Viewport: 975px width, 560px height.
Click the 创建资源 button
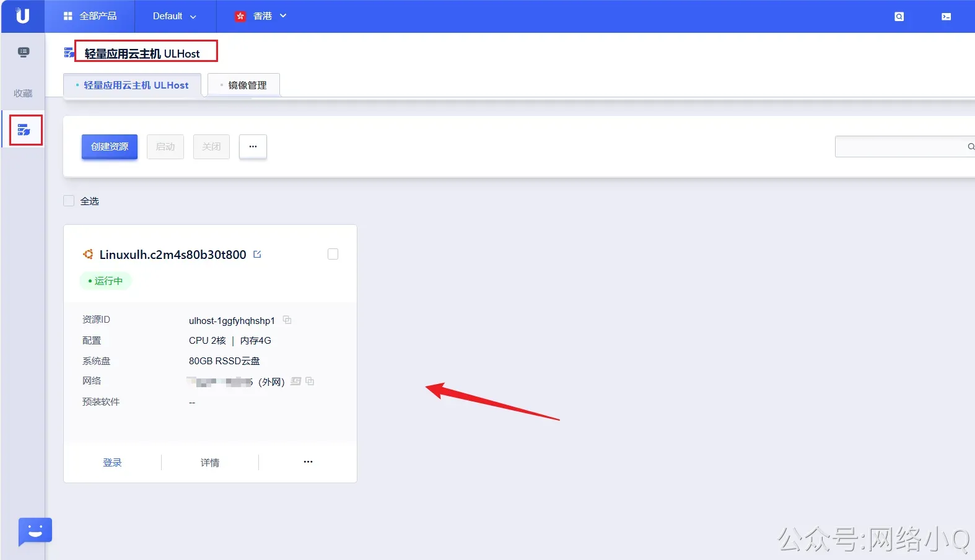(x=110, y=147)
